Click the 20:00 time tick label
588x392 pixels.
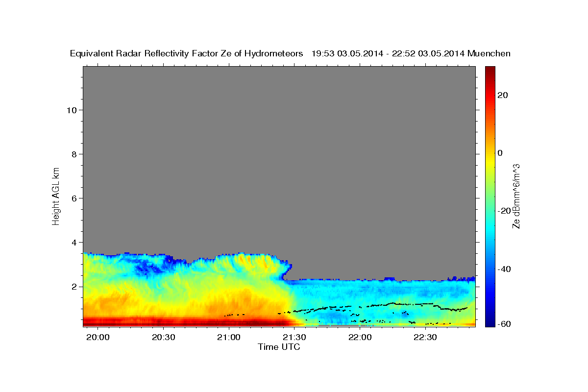coord(98,337)
